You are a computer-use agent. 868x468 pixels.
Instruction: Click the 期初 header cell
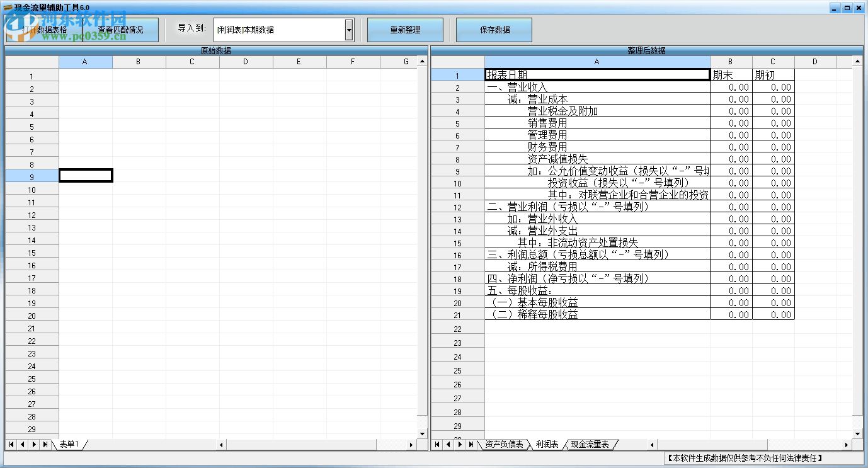click(774, 75)
